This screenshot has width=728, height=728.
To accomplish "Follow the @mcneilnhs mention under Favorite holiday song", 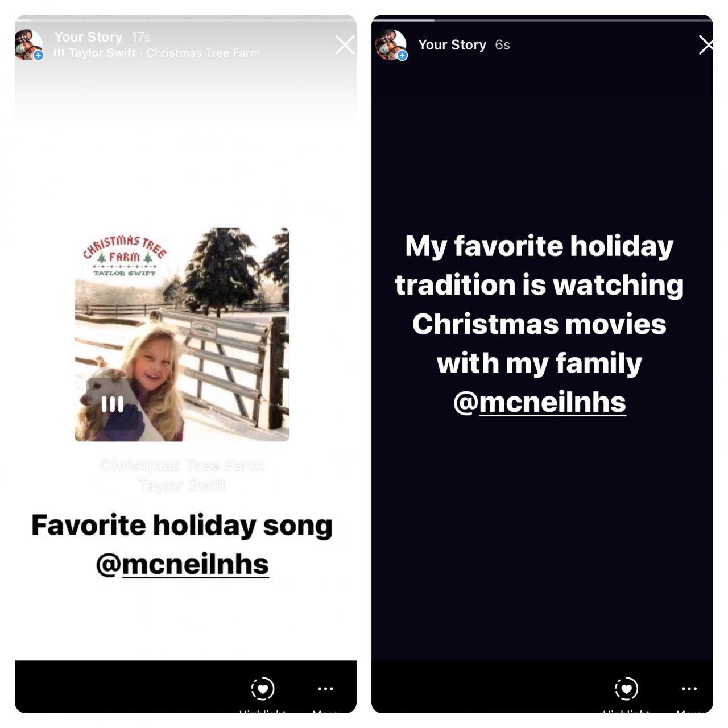I will 182,564.
